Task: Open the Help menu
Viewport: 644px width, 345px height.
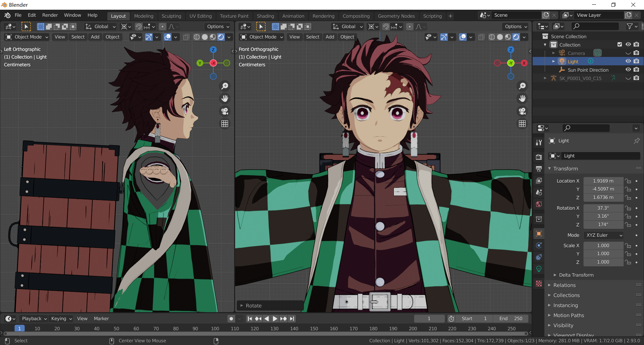Action: [92, 15]
